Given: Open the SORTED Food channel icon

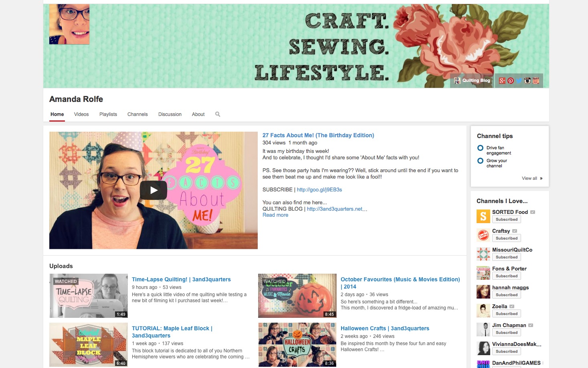Looking at the screenshot, I should [483, 216].
